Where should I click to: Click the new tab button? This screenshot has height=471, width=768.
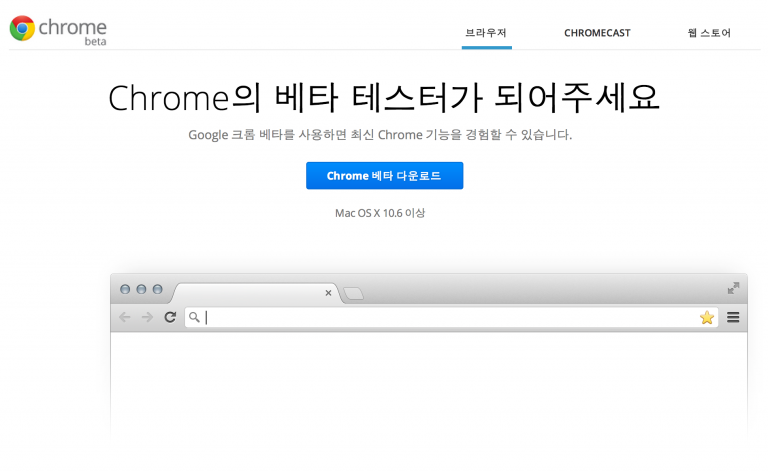354,293
